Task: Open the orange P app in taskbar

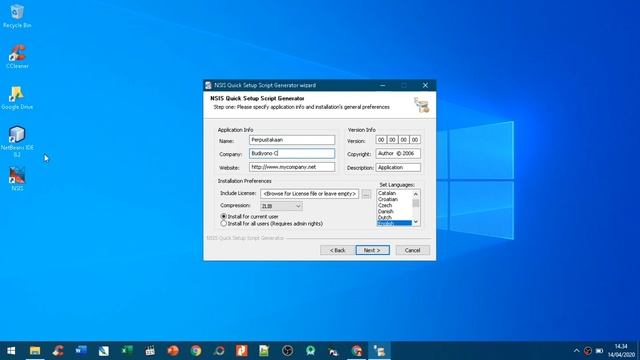Action: pos(242,351)
